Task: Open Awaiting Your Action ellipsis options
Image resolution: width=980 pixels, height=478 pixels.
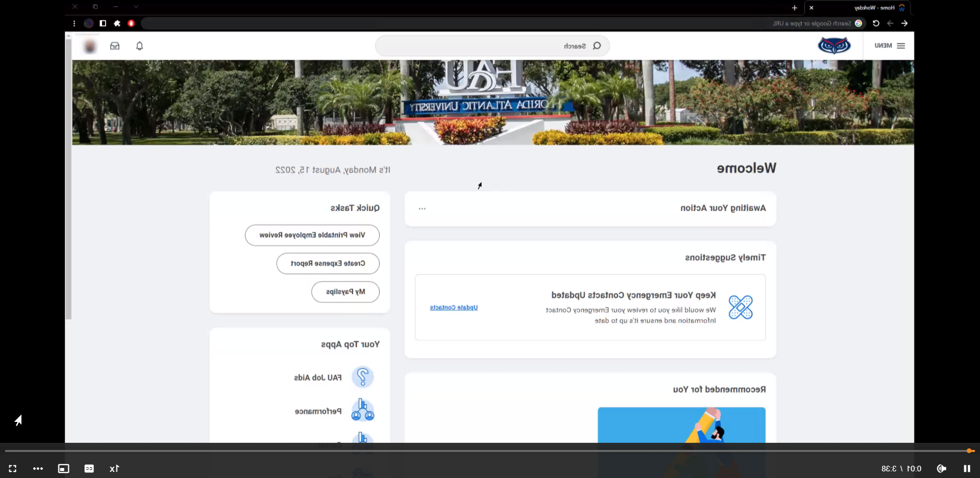Action: (422, 209)
